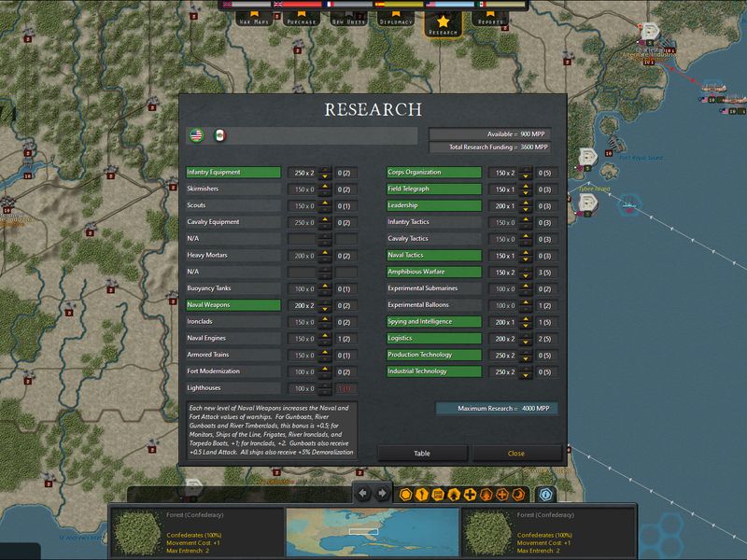The height and width of the screenshot is (560, 747).
Task: Increase Heavy Mortars funding with up arrow
Action: click(325, 252)
